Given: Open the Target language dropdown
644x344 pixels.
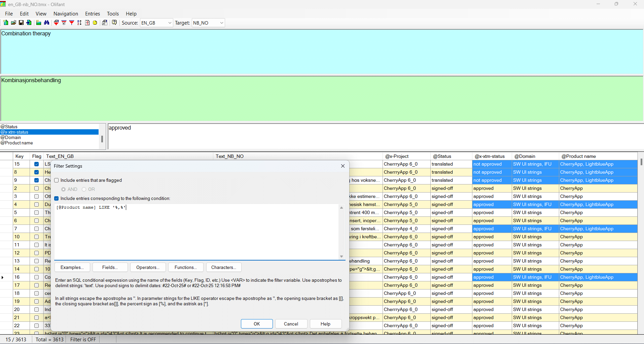Looking at the screenshot, I should (221, 23).
